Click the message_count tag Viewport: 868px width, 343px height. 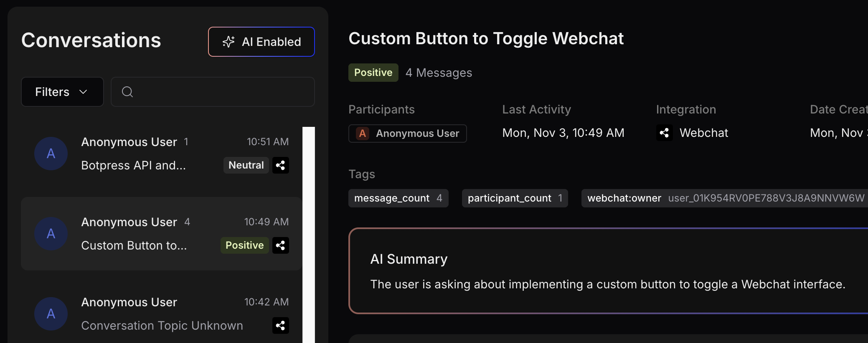coord(398,198)
